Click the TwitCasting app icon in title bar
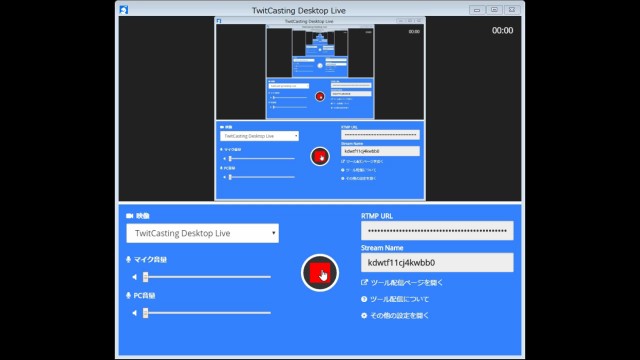The image size is (640, 360). coord(124,10)
